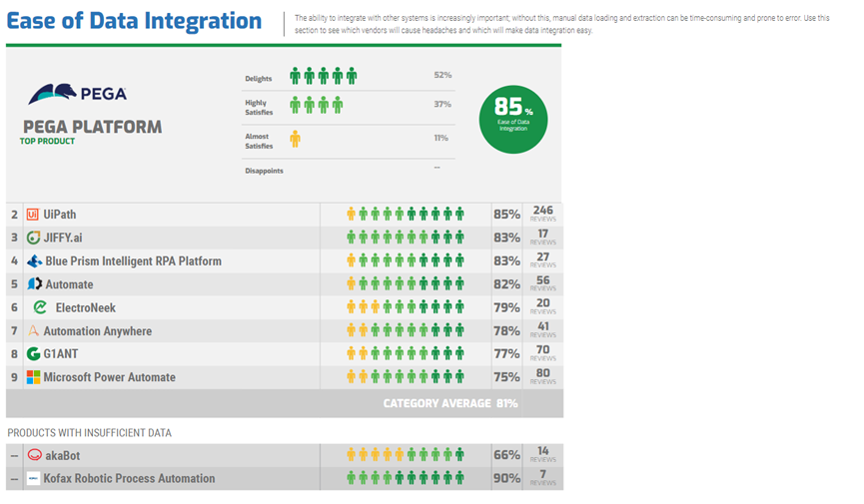Click the akaBot logo icon

click(x=35, y=455)
